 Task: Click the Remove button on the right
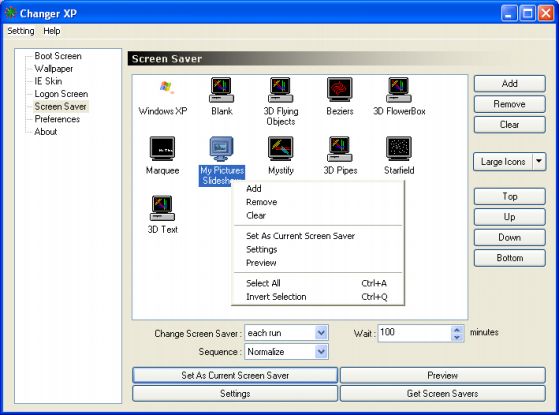coord(509,104)
